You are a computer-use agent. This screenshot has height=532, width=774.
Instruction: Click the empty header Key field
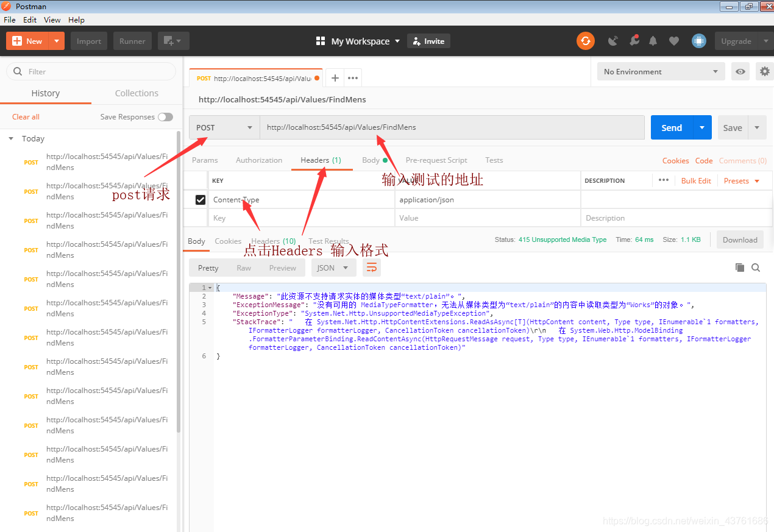coord(302,218)
